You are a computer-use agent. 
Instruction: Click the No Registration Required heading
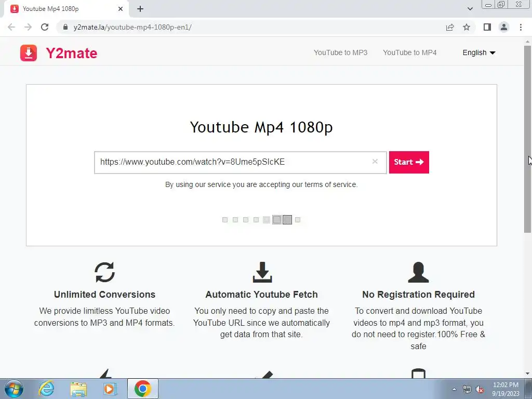click(x=418, y=295)
